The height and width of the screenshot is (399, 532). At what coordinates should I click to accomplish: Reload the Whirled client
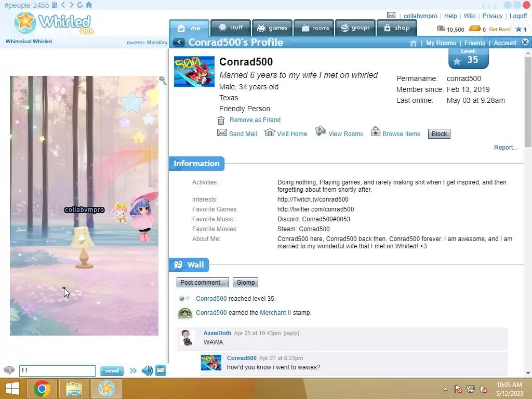79,5
